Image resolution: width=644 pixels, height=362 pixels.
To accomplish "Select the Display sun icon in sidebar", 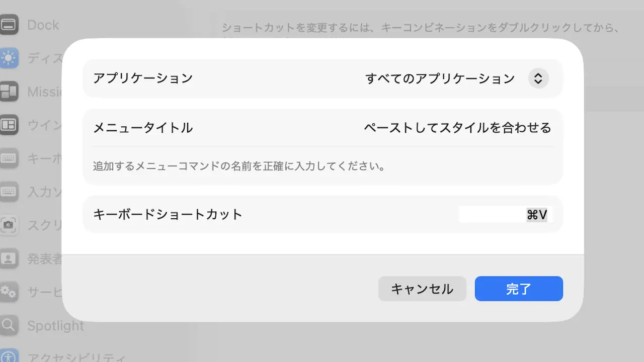I will click(9, 58).
